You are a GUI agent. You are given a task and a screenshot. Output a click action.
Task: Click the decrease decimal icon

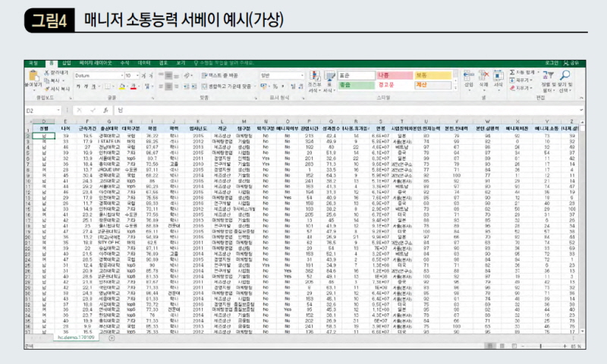tap(300, 86)
